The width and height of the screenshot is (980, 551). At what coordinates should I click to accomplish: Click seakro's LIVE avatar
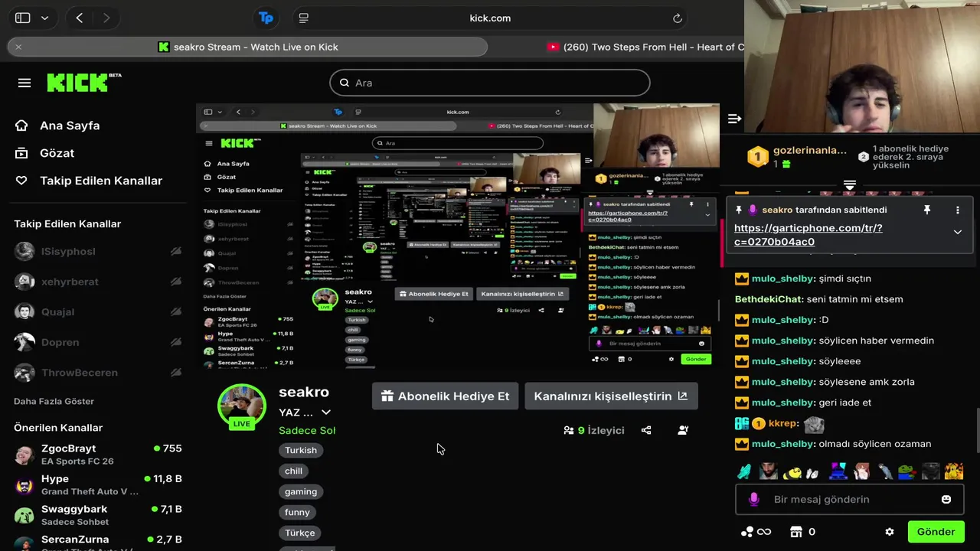(x=242, y=407)
